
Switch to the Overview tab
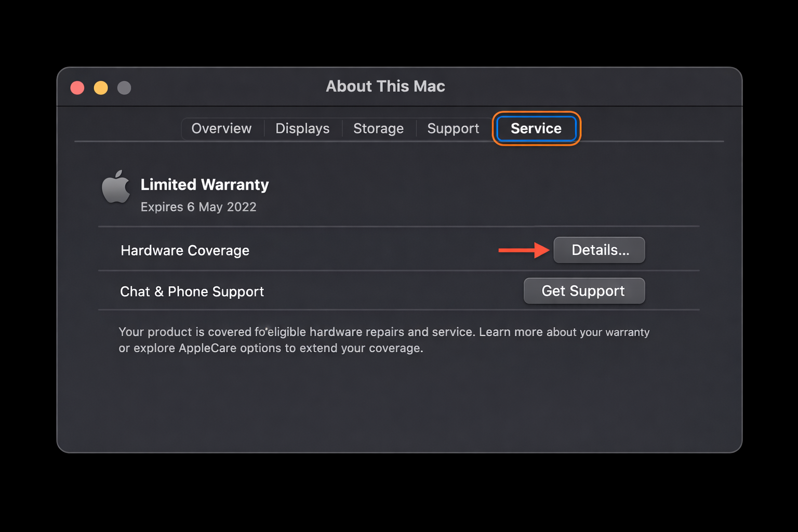221,128
